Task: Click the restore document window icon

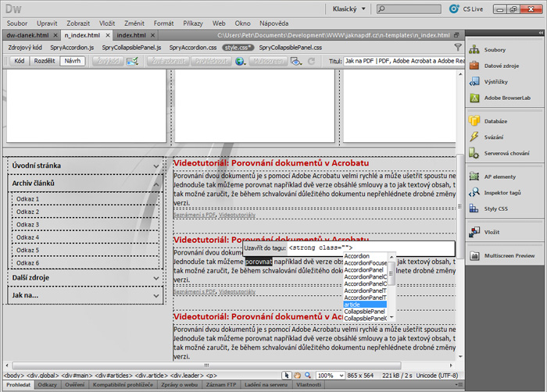Action: tap(456, 35)
